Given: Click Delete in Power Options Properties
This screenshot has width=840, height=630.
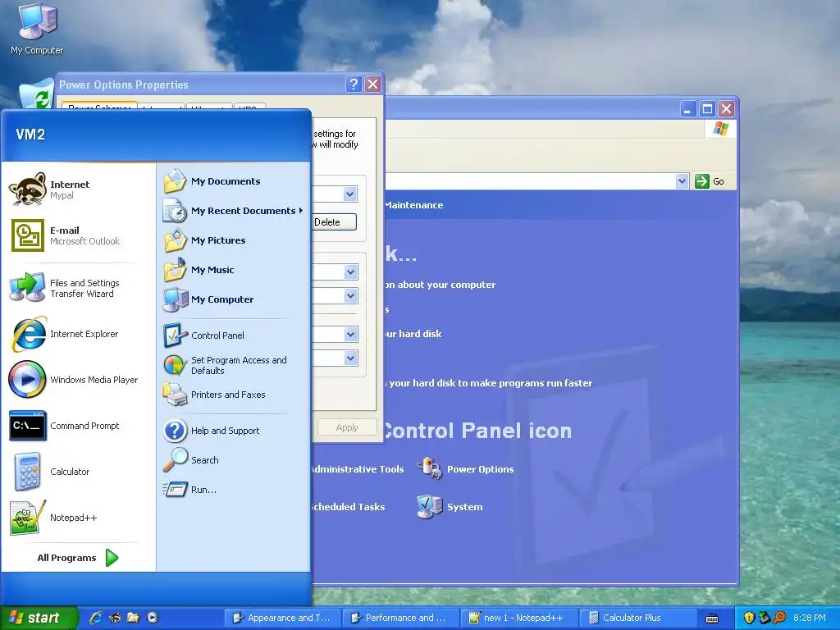Looking at the screenshot, I should pos(335,222).
